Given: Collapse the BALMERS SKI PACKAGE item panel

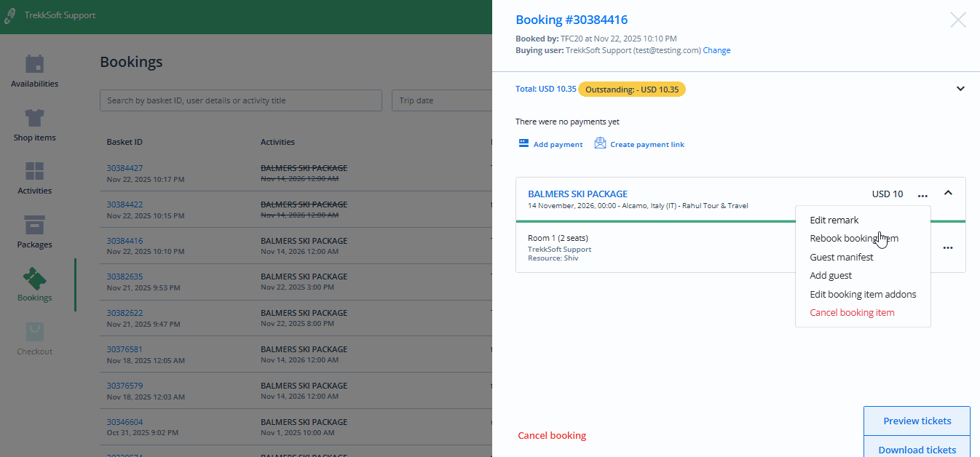Looking at the screenshot, I should (948, 194).
